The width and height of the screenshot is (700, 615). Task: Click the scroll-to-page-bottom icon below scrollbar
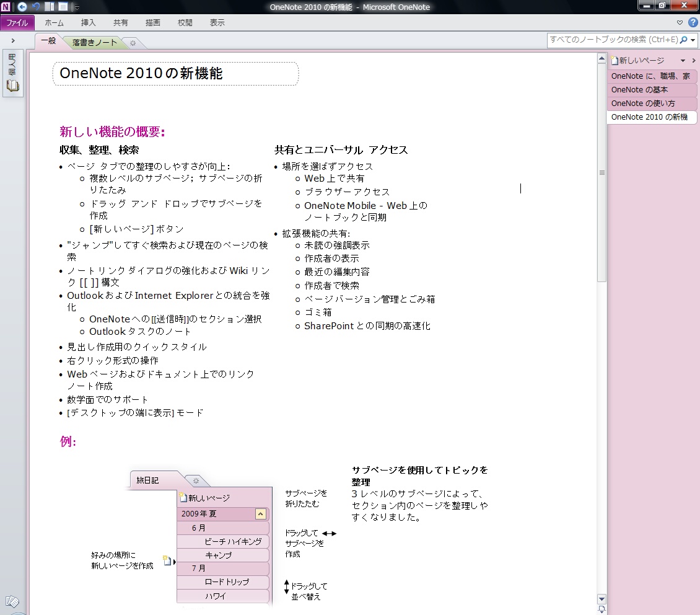point(602,609)
